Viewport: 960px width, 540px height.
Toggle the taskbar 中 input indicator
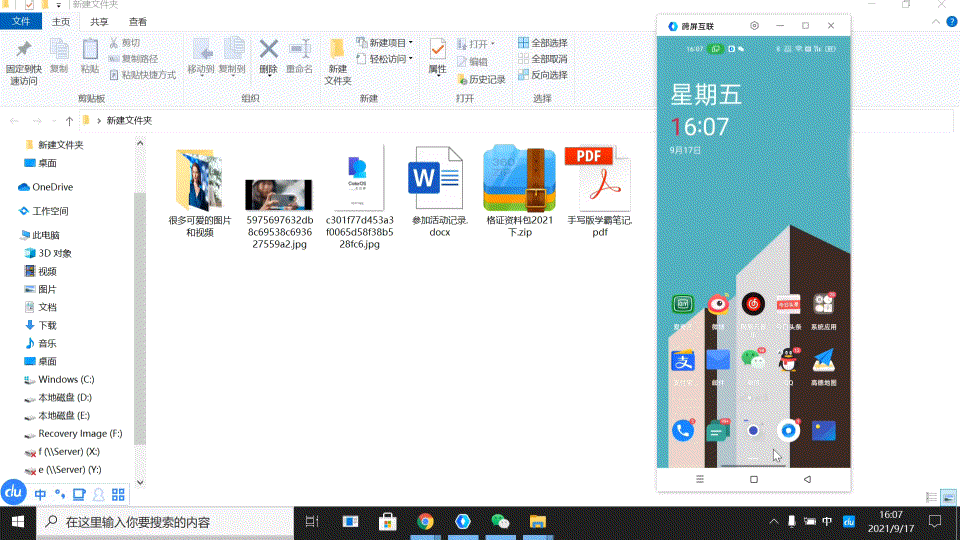click(x=827, y=522)
